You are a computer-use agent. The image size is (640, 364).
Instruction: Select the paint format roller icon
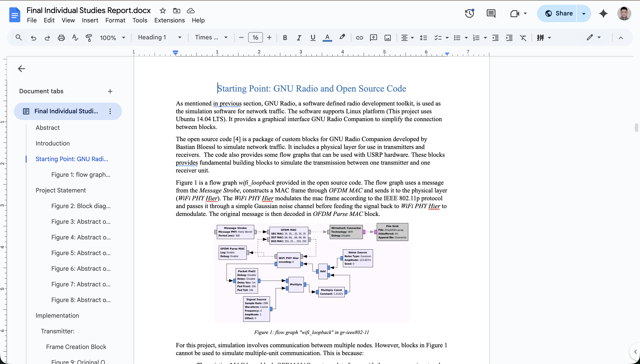point(89,38)
